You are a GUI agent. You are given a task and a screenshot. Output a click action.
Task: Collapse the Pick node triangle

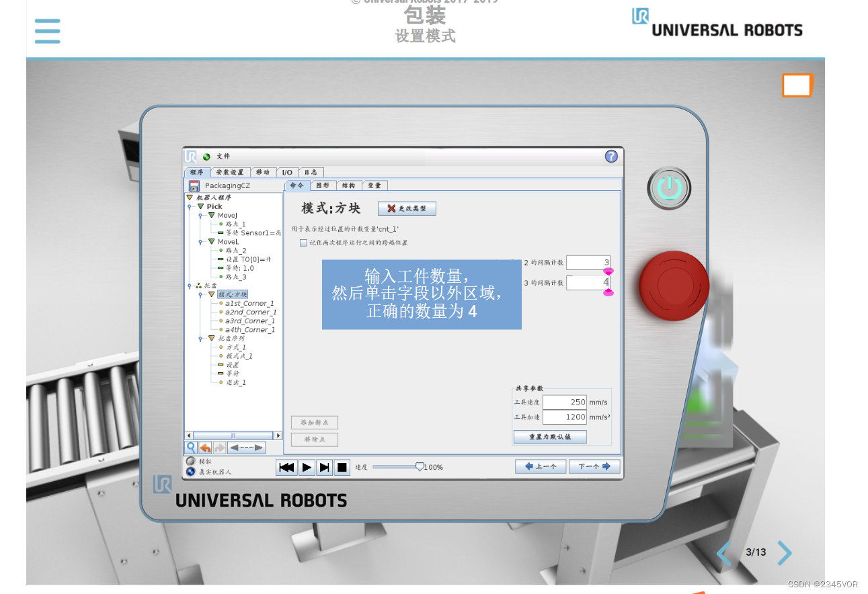[200, 206]
